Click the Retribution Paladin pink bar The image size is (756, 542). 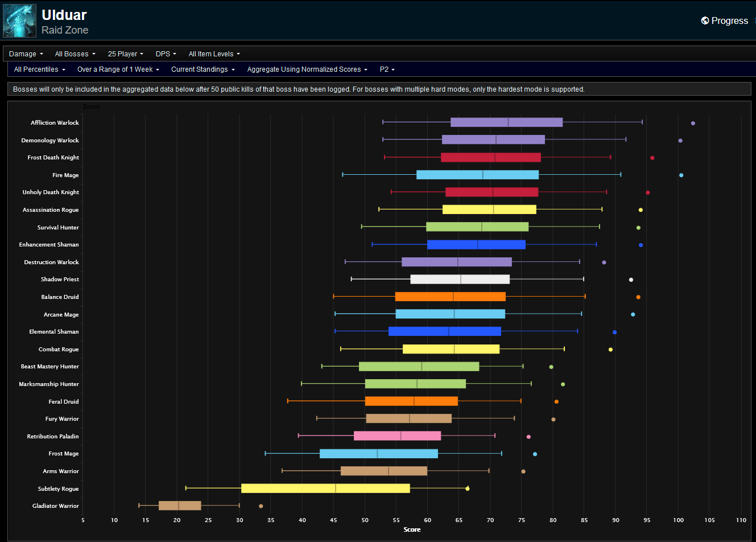point(397,436)
